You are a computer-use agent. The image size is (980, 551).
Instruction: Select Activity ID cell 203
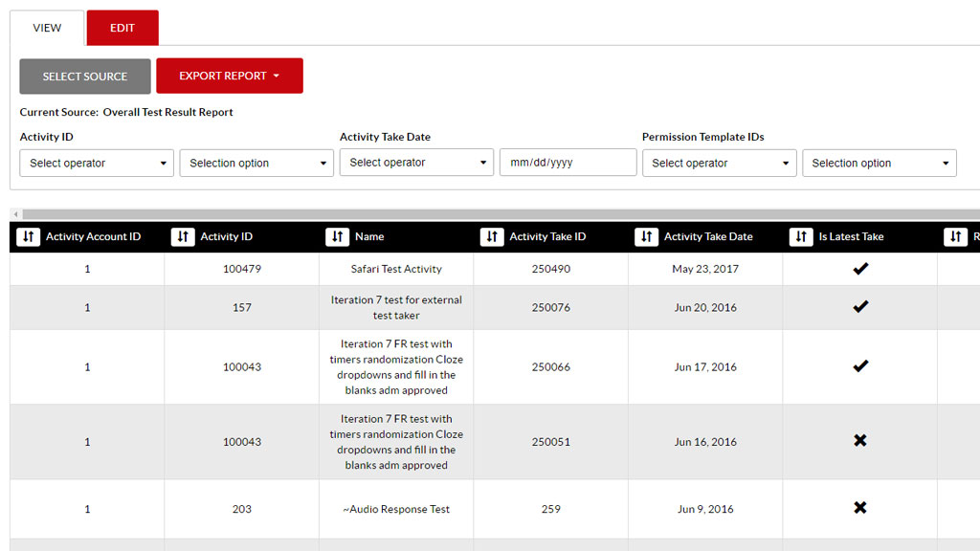(242, 509)
